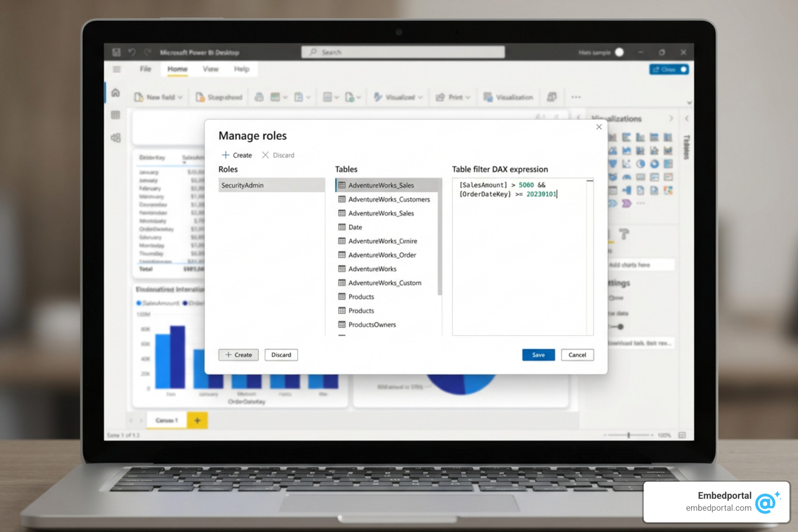The height and width of the screenshot is (532, 798).
Task: Click the redo arrow in the title bar
Action: click(x=148, y=52)
